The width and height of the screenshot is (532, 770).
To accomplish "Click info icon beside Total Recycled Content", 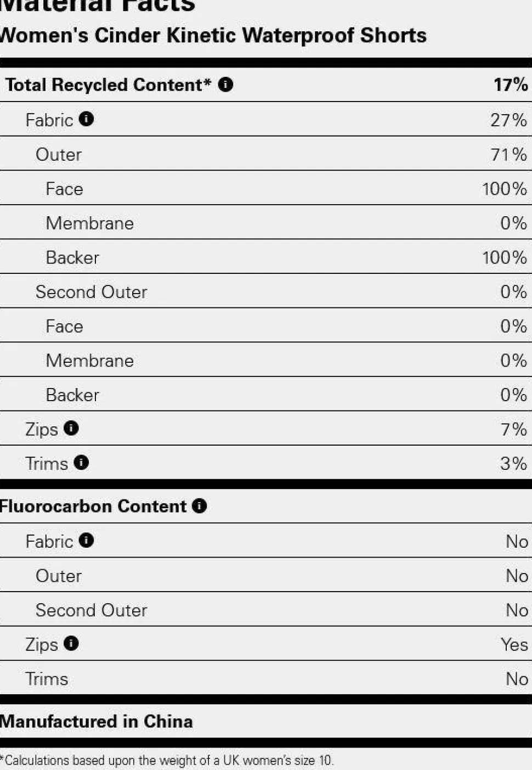I will click(225, 85).
